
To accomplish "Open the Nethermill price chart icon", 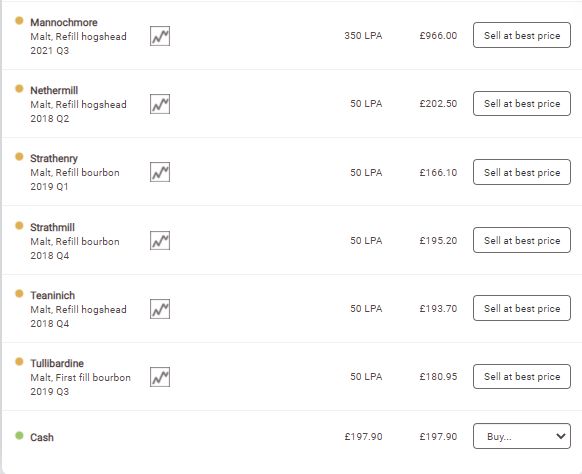I will (160, 104).
